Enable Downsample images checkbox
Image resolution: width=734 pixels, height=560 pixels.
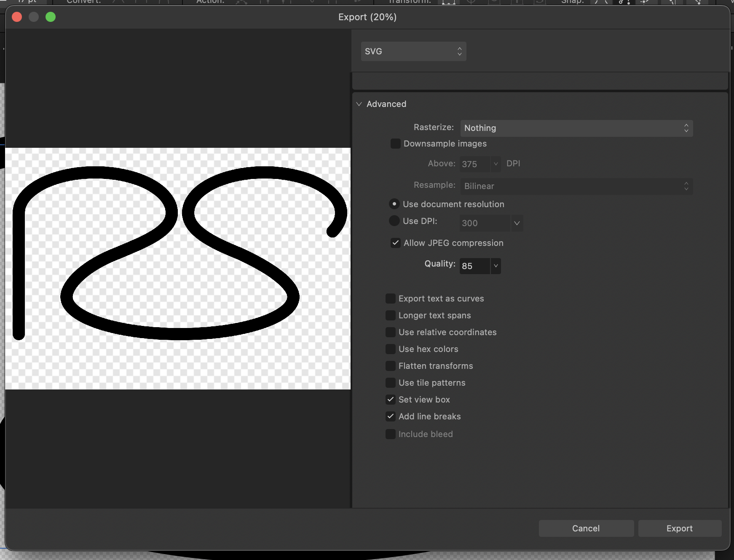click(x=396, y=144)
